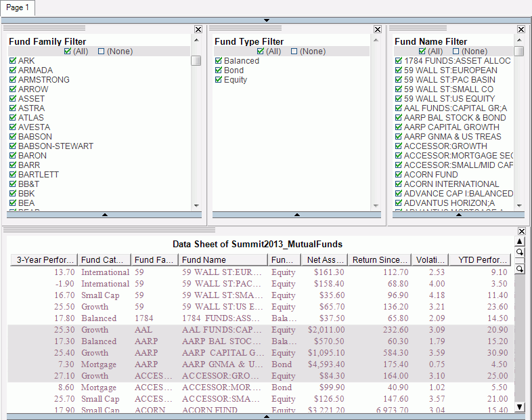Click the Fund Type Filter scroll-down arrow

pyautogui.click(x=376, y=206)
